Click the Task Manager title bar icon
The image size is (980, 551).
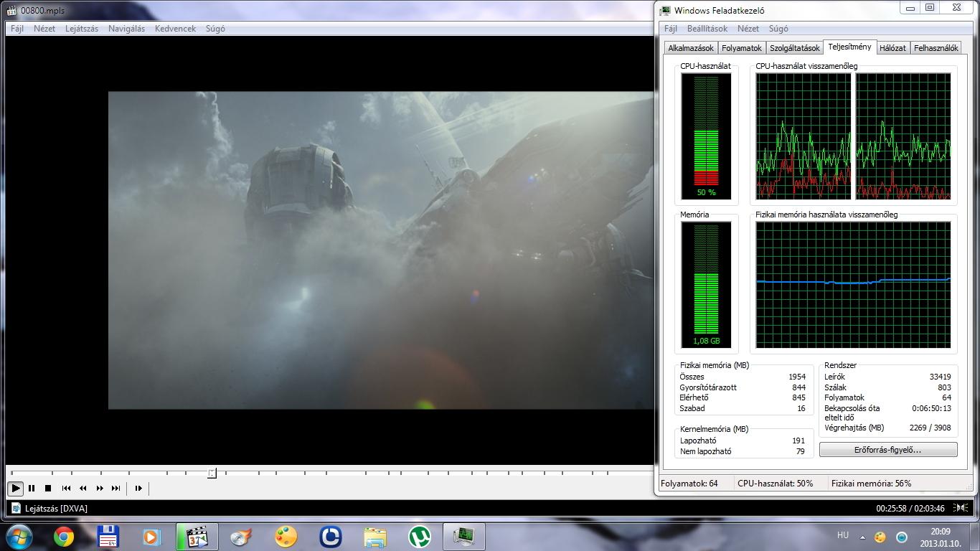click(666, 11)
